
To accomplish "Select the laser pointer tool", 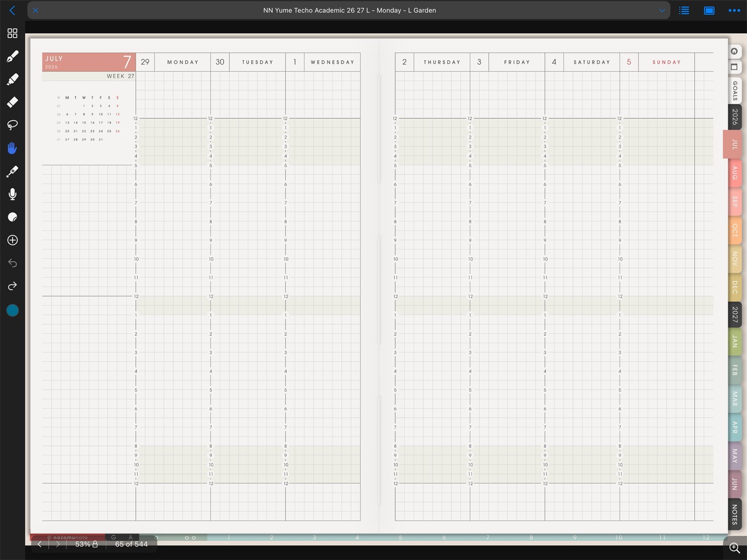I will point(13,171).
